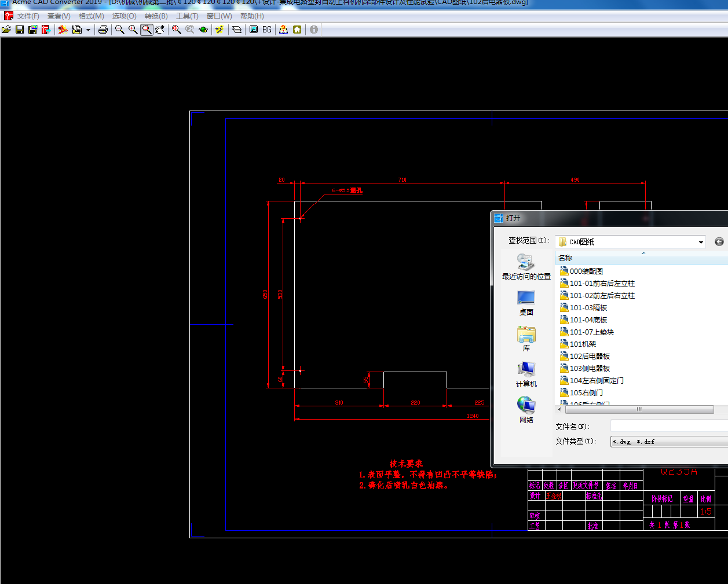The width and height of the screenshot is (728, 584).
Task: Go to 桌面 desktop location
Action: (x=526, y=303)
